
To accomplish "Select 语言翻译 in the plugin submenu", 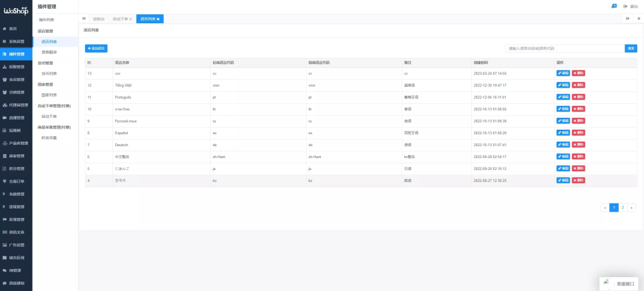I will click(49, 52).
